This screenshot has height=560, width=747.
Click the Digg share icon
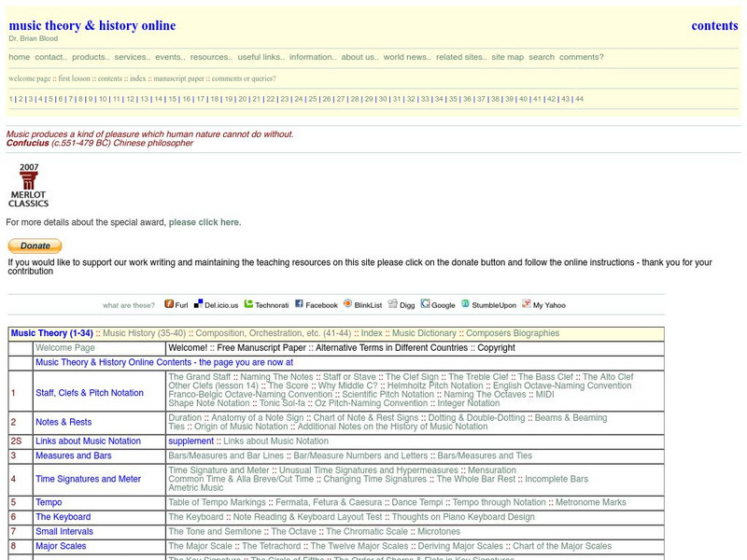pos(392,304)
